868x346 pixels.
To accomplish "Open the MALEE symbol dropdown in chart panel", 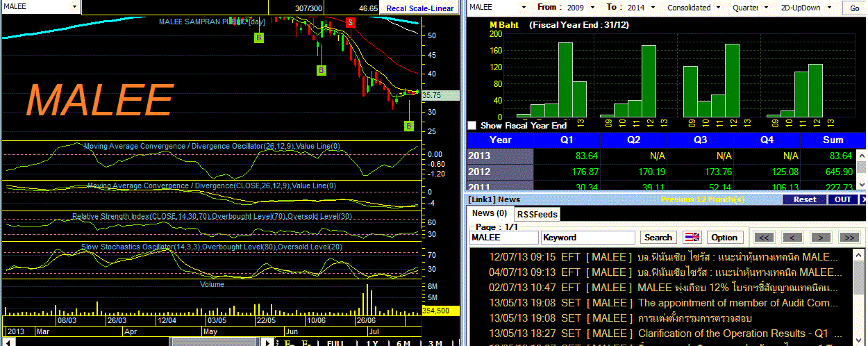I will [x=74, y=7].
